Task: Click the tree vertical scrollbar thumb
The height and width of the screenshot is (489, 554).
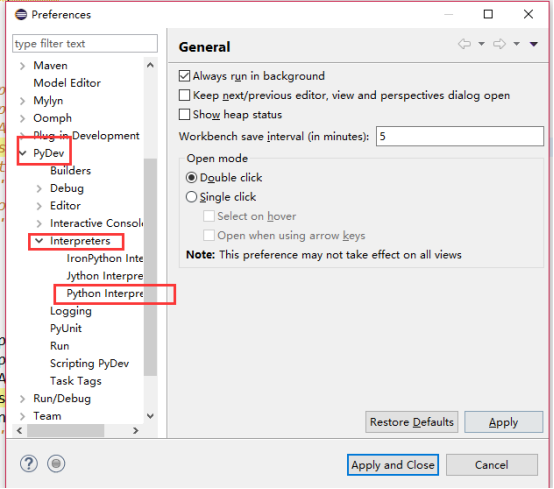Action: 150,267
